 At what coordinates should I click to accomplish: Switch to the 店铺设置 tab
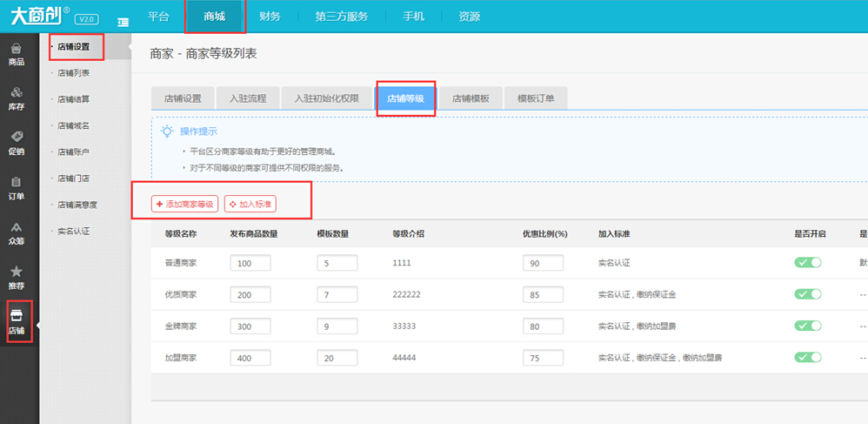point(183,98)
